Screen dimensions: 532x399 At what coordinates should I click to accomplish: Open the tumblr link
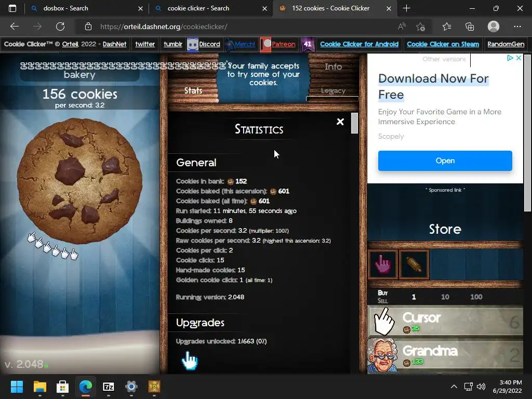click(x=173, y=44)
